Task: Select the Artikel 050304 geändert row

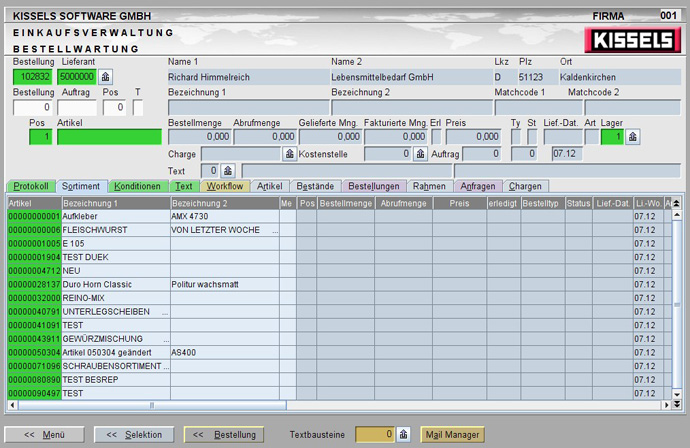Action: 339,353
